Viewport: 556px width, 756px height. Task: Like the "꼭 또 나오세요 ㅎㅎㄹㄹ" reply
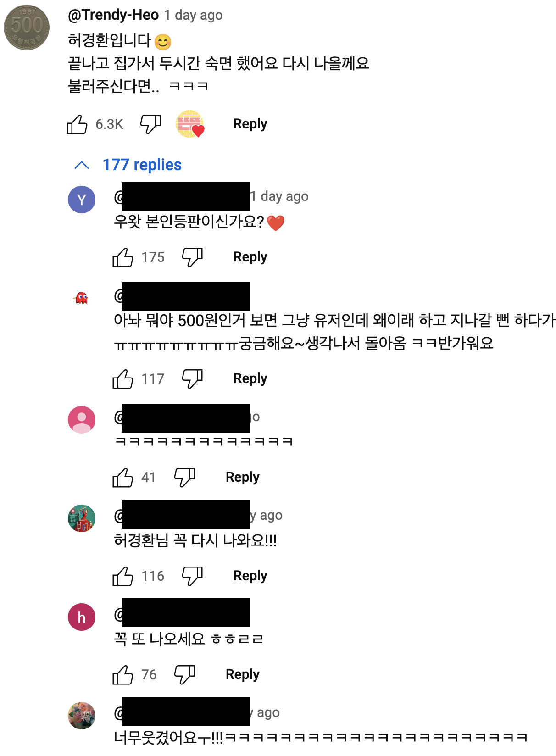[x=123, y=675]
